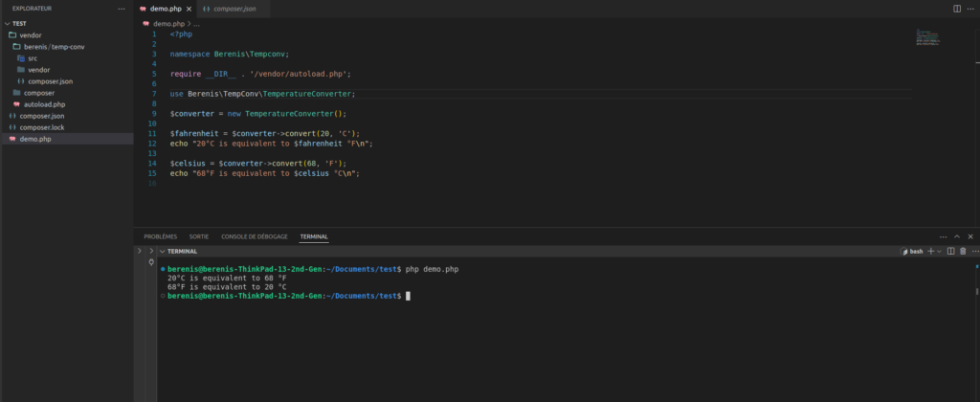The image size is (980, 402).
Task: Click the split editor icon
Action: (x=956, y=9)
